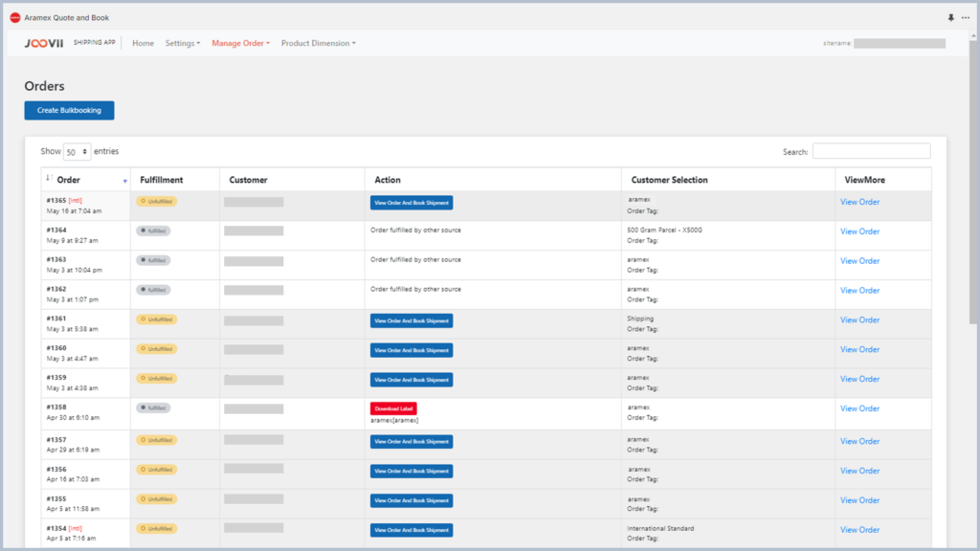Open the three-dot more options menu
This screenshot has width=980, height=551.
965,17
